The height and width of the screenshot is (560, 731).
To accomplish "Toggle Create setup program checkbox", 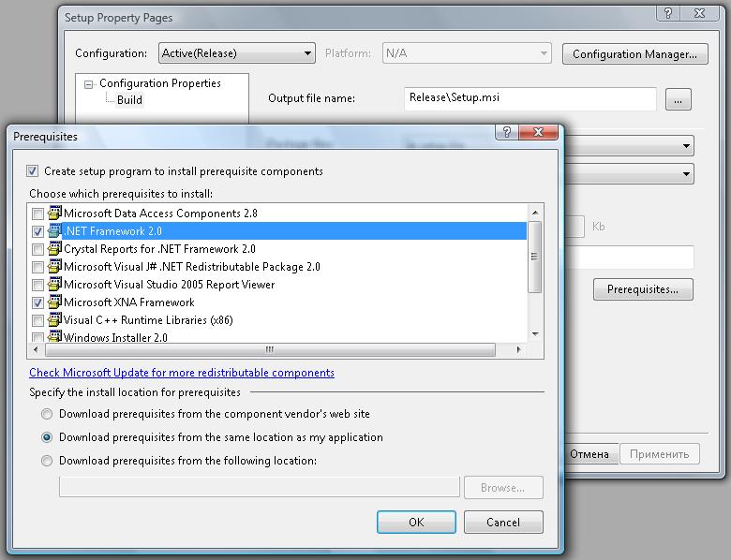I will pos(34,171).
